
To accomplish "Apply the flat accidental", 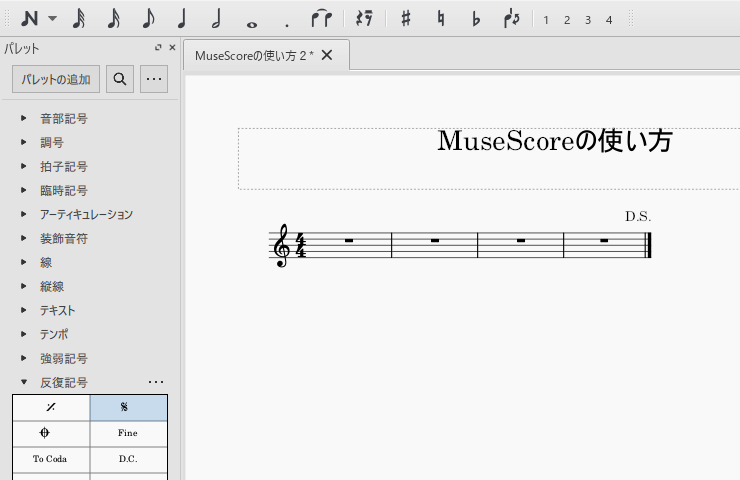I will [476, 19].
